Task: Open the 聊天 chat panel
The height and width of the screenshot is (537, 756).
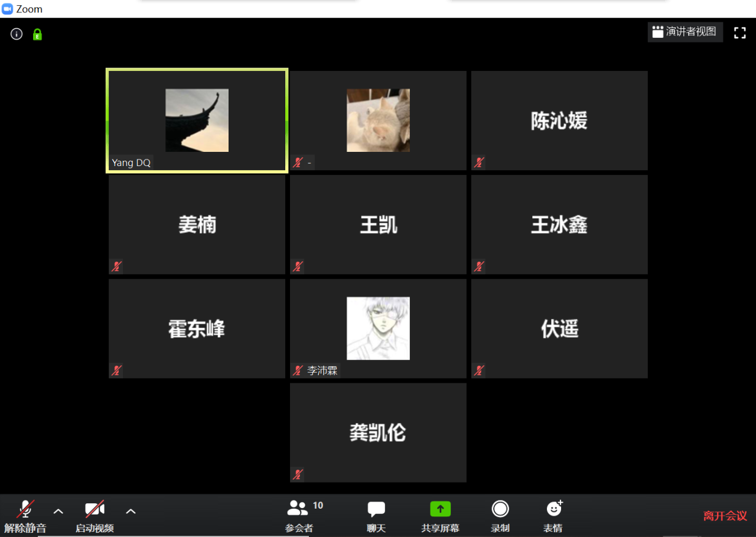Action: [x=376, y=516]
